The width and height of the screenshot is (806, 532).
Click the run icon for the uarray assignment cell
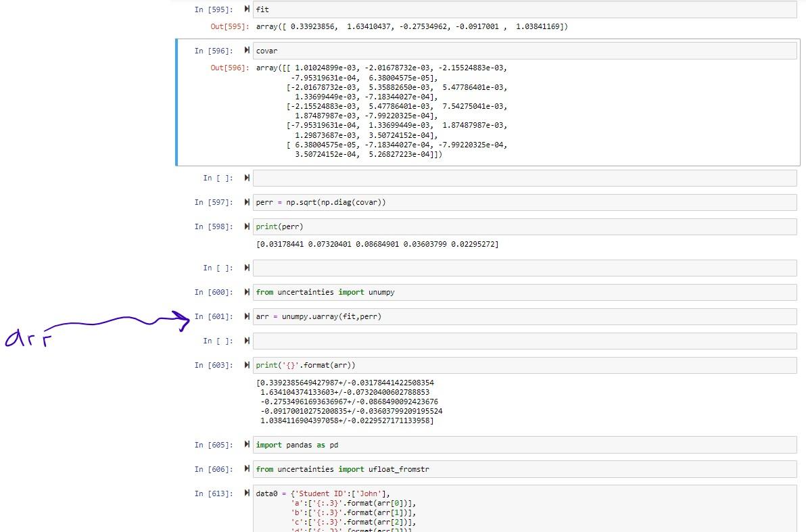tap(247, 316)
